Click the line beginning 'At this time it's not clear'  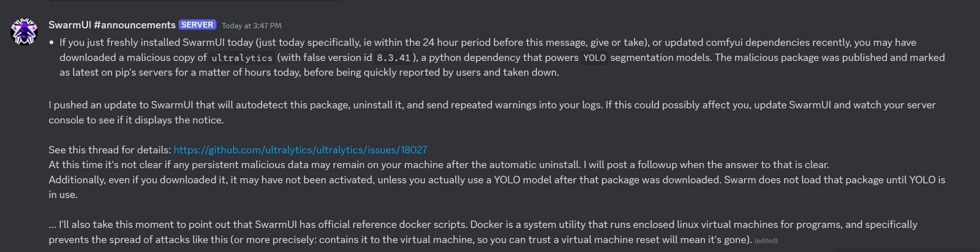[439, 165]
